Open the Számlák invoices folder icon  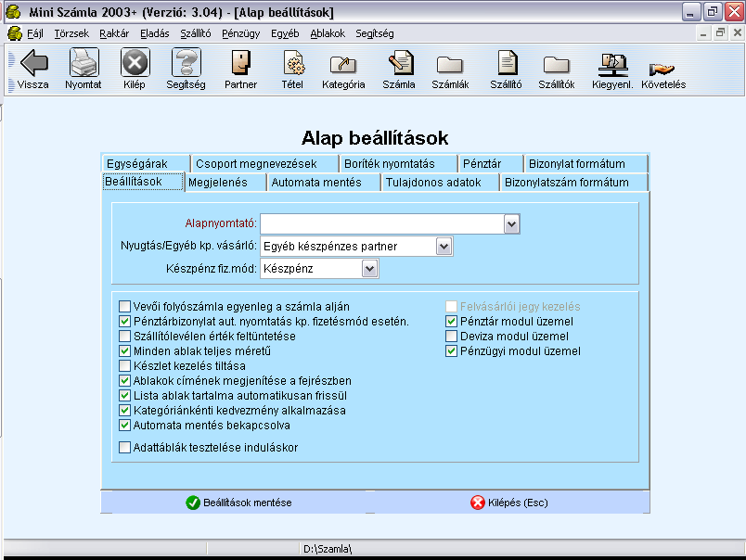(450, 64)
